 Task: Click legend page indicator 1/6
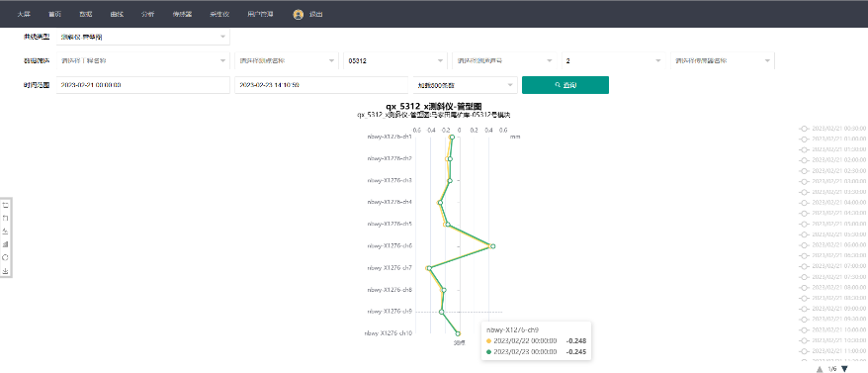tap(832, 369)
